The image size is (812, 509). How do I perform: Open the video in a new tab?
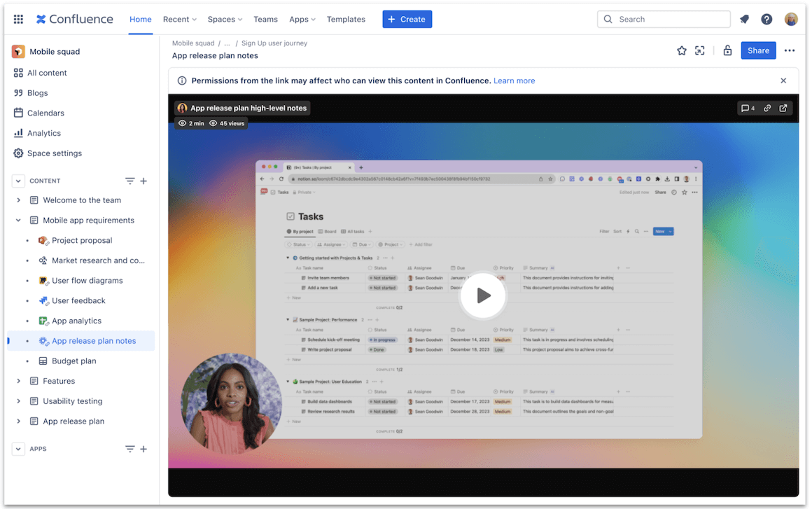point(783,108)
